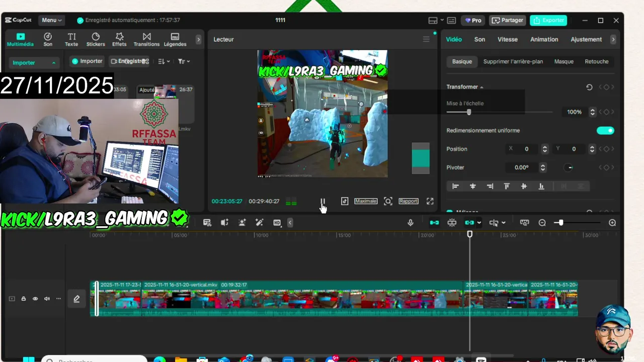Select the Retouche sub-tab
Image resolution: width=644 pixels, height=362 pixels.
point(597,61)
